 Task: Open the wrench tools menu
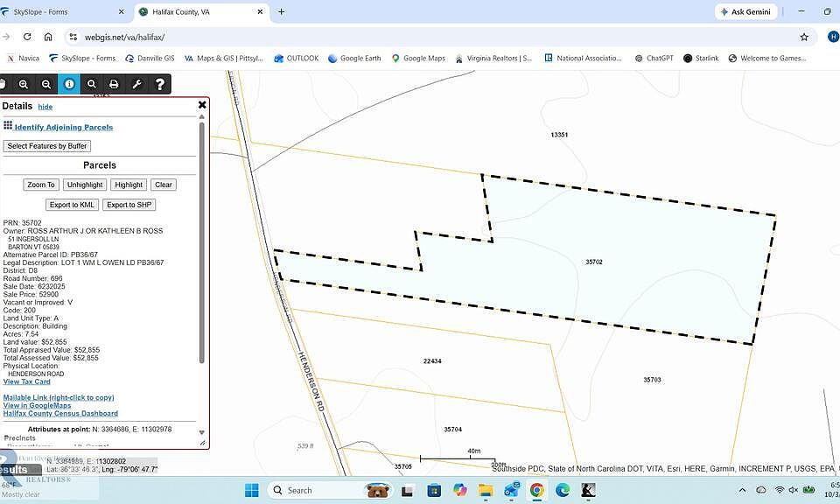point(136,84)
